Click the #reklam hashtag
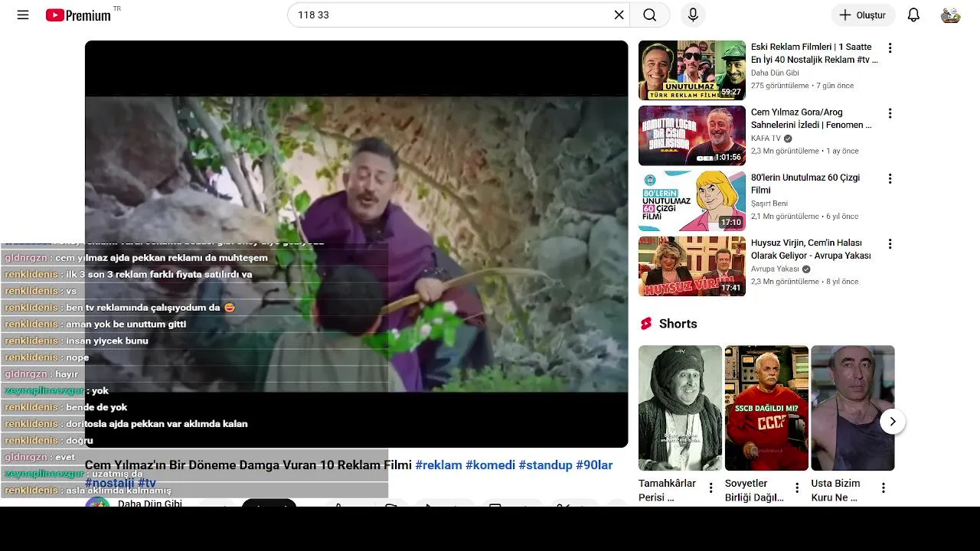This screenshot has width=980, height=551. coord(439,465)
